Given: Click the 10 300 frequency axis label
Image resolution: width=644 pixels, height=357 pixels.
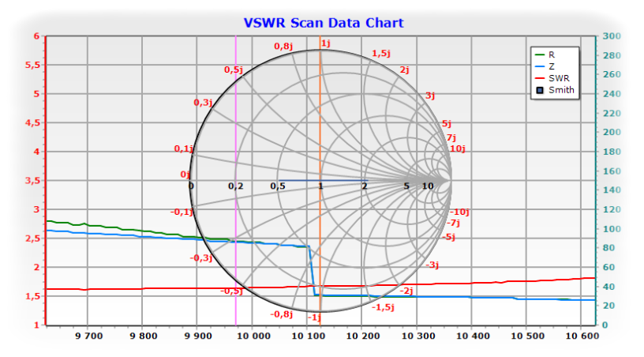Looking at the screenshot, I should [x=418, y=336].
